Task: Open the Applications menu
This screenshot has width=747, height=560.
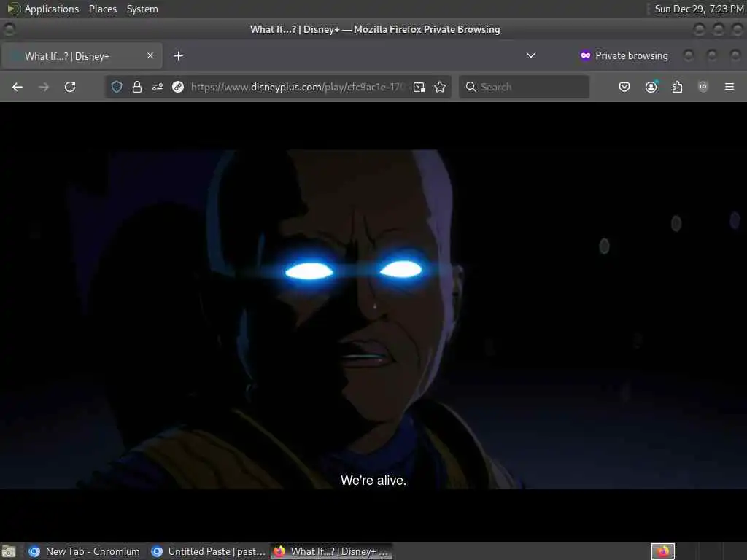Action: [52, 9]
